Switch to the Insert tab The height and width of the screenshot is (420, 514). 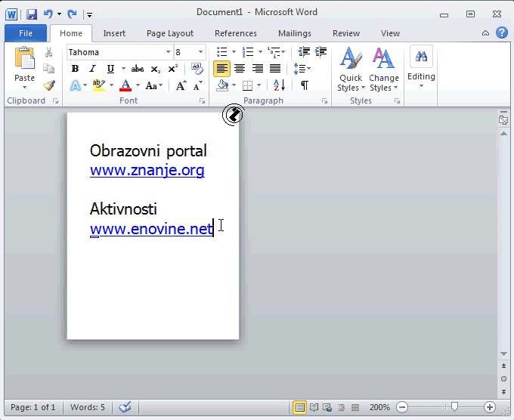114,33
